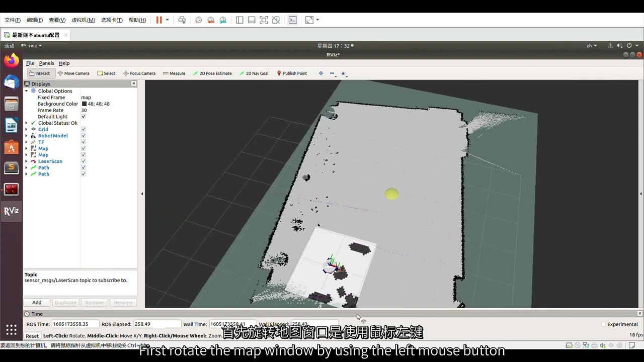This screenshot has width=644, height=362.
Task: Collapse the Global Options tree node
Action: point(27,91)
